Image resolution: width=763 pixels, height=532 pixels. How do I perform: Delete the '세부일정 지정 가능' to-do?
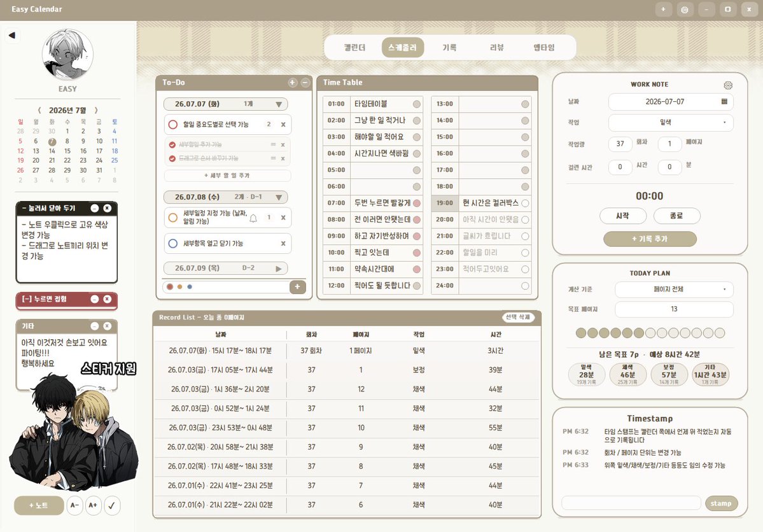pyautogui.click(x=283, y=218)
